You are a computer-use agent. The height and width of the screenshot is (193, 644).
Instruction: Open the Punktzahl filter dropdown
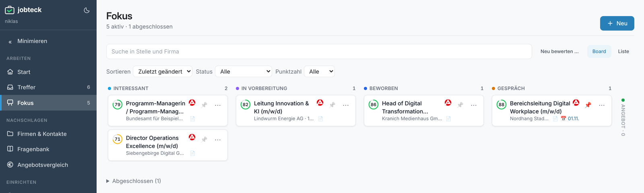[319, 72]
